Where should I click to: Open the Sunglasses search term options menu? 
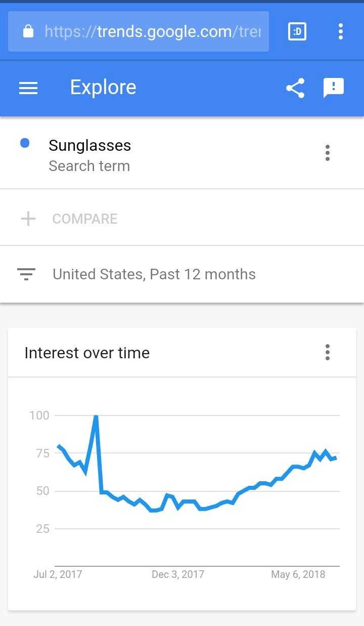(x=328, y=153)
